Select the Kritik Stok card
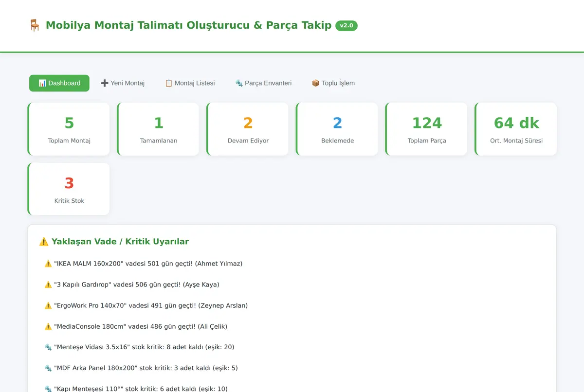Screen dimensions: 584x392 (69, 189)
